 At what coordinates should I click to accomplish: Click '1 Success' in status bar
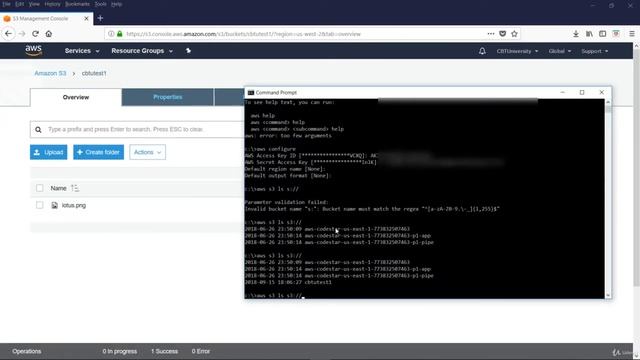(164, 351)
